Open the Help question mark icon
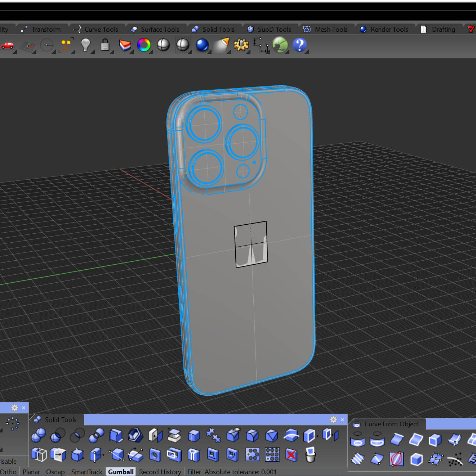 pyautogui.click(x=299, y=45)
